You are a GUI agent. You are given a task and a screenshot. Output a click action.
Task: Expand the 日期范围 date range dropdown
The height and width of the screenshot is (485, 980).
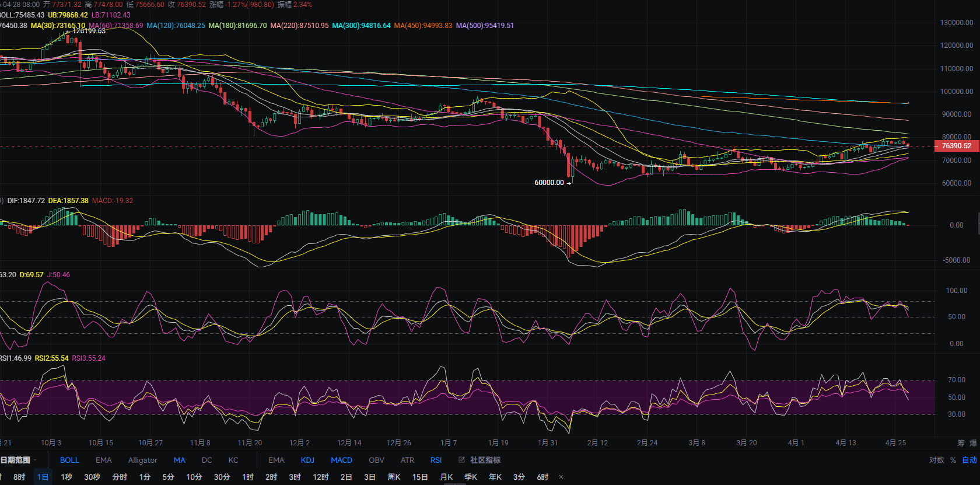pyautogui.click(x=17, y=460)
